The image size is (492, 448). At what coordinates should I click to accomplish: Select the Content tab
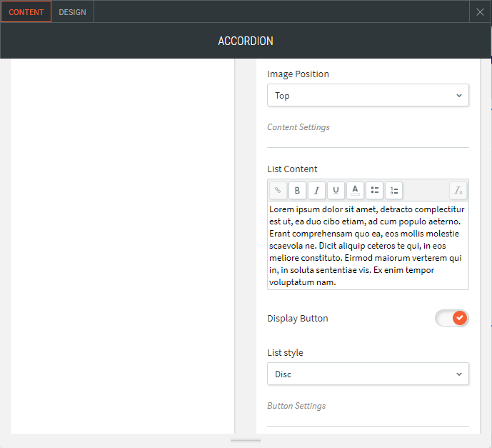(x=26, y=12)
